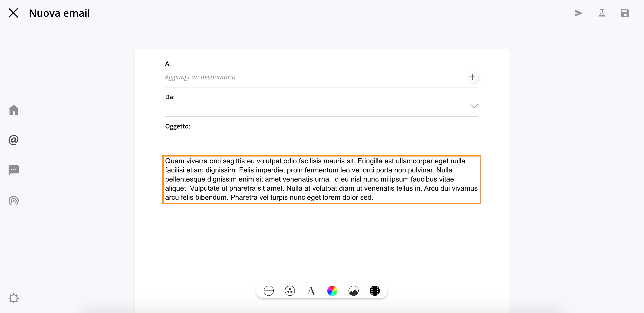Add a recipient with the plus button
This screenshot has width=644, height=313.
[472, 77]
